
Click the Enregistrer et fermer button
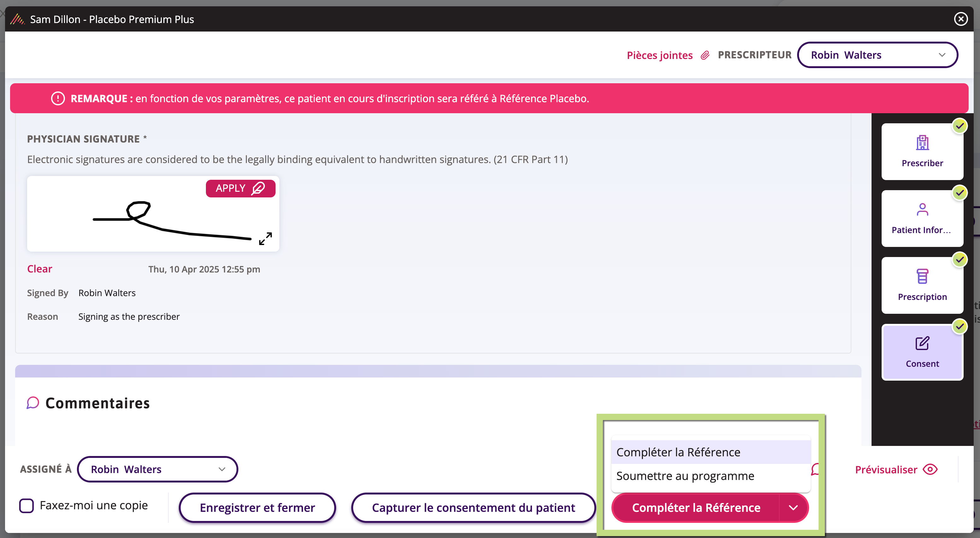coord(257,507)
